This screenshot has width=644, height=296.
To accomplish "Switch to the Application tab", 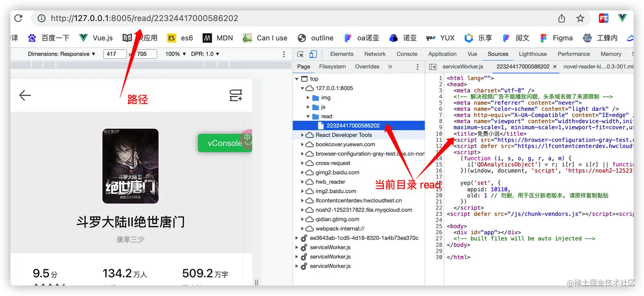I will 443,54.
